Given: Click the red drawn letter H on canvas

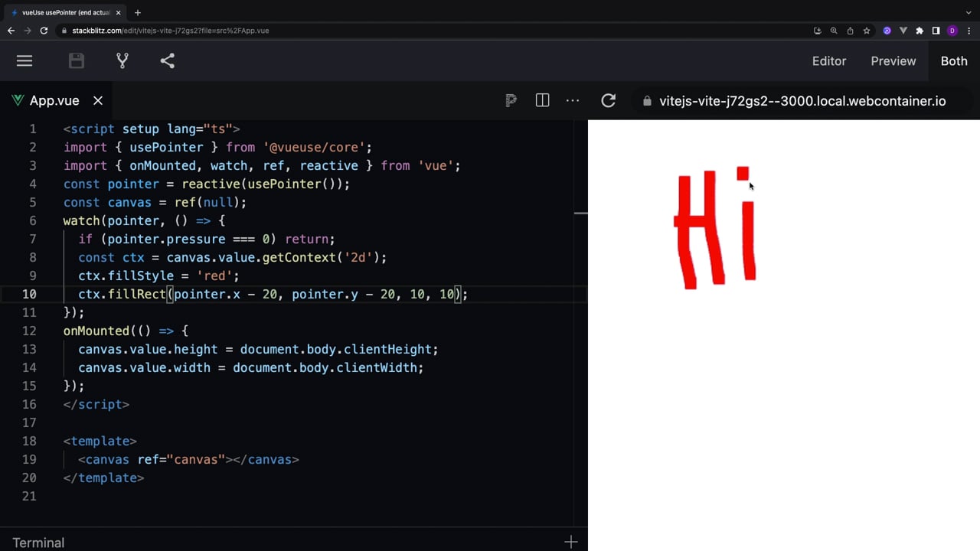Looking at the screenshot, I should click(x=698, y=230).
